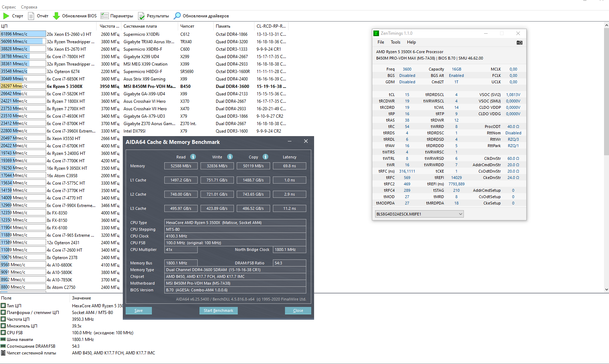Click the icon beside Шина памяти field
Screen dimensions: 609x364
(3, 339)
